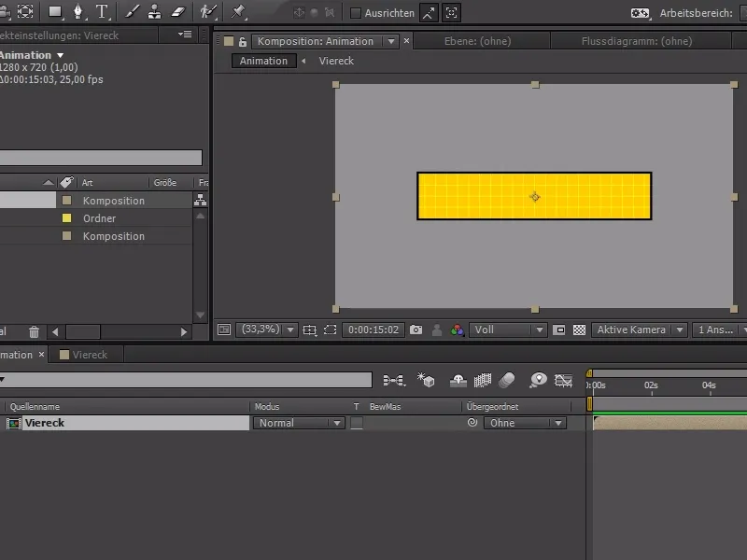Viewport: 747px width, 560px height.
Task: Select the Eraser tool
Action: pyautogui.click(x=177, y=12)
